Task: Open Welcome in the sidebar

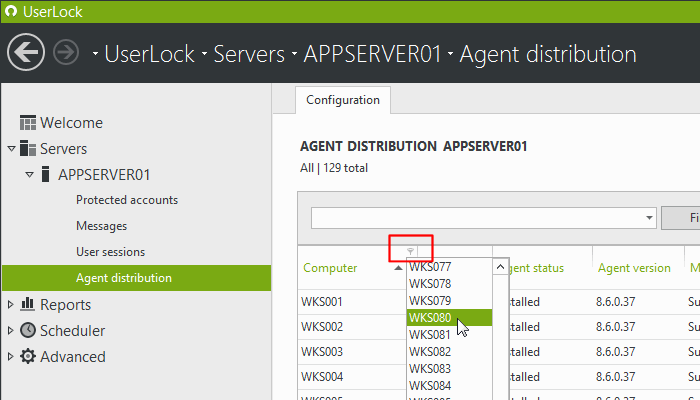Action: [71, 123]
